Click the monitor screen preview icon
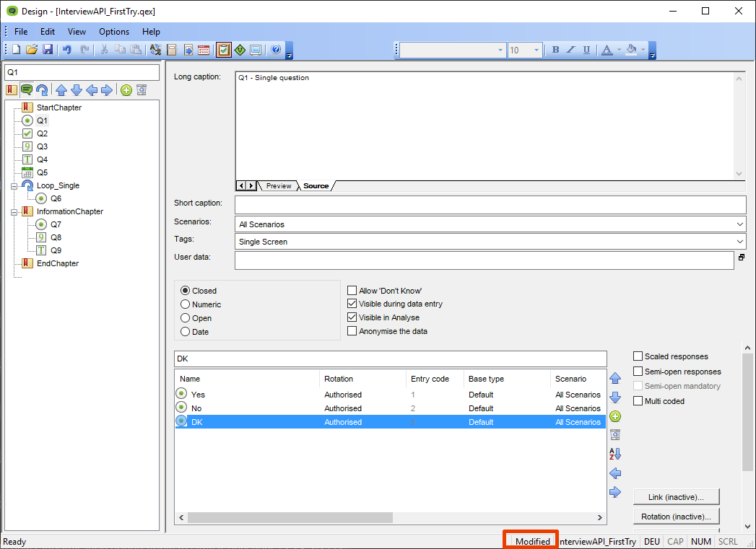Image resolution: width=756 pixels, height=549 pixels. pyautogui.click(x=256, y=50)
